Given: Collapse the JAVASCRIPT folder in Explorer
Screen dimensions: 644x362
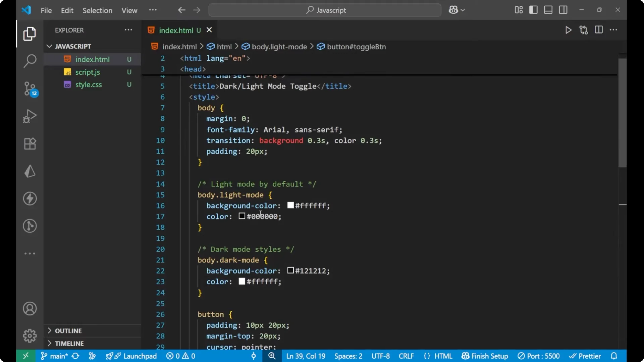Looking at the screenshot, I should pyautogui.click(x=49, y=46).
